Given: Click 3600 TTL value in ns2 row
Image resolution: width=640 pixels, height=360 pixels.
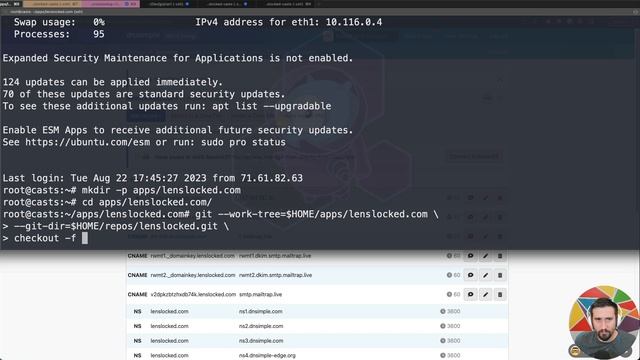Looking at the screenshot, I should coord(453,326).
